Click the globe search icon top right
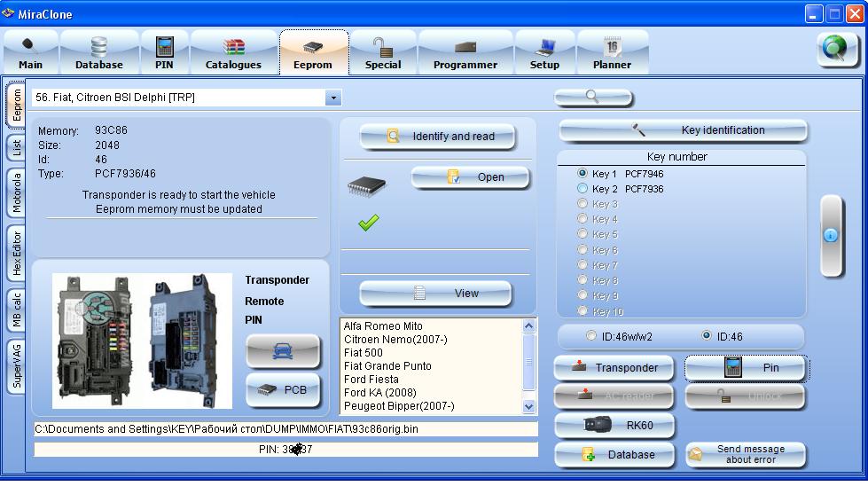Screen dimensions: 868x486 pyautogui.click(x=836, y=49)
